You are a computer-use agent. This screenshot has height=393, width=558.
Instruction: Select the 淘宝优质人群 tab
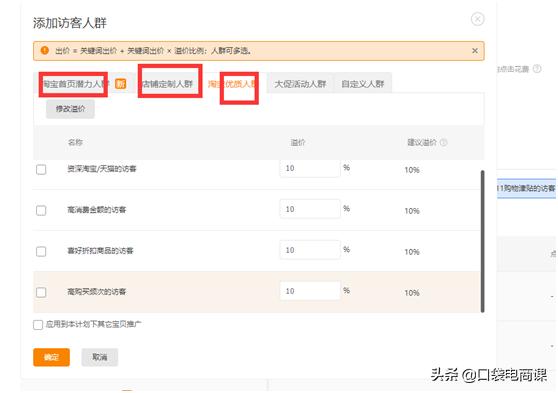point(233,84)
